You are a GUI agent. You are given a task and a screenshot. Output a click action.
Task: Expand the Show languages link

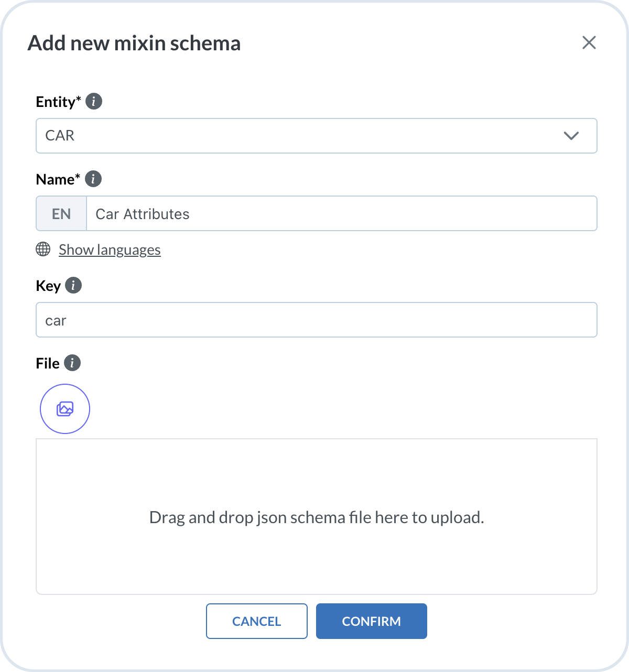point(110,250)
